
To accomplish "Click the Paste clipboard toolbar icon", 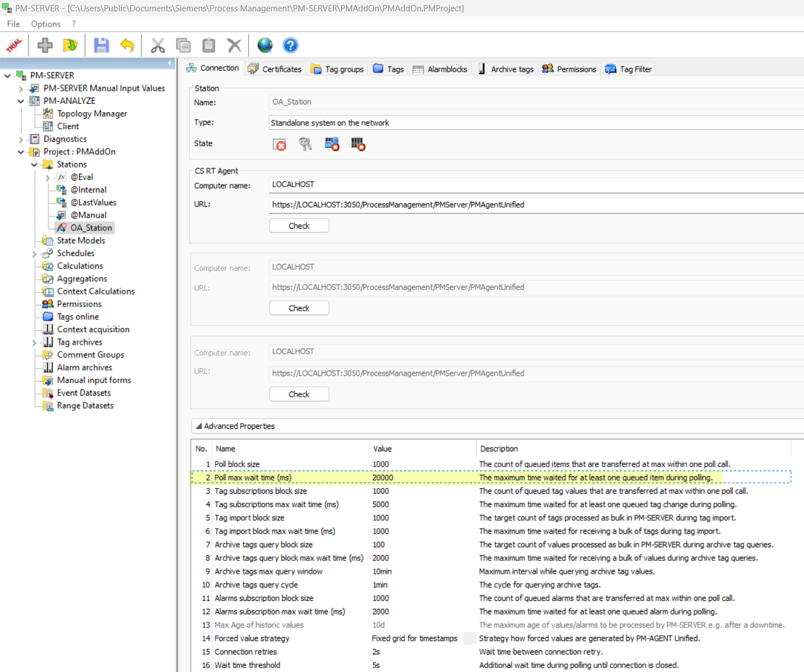I will 209,45.
